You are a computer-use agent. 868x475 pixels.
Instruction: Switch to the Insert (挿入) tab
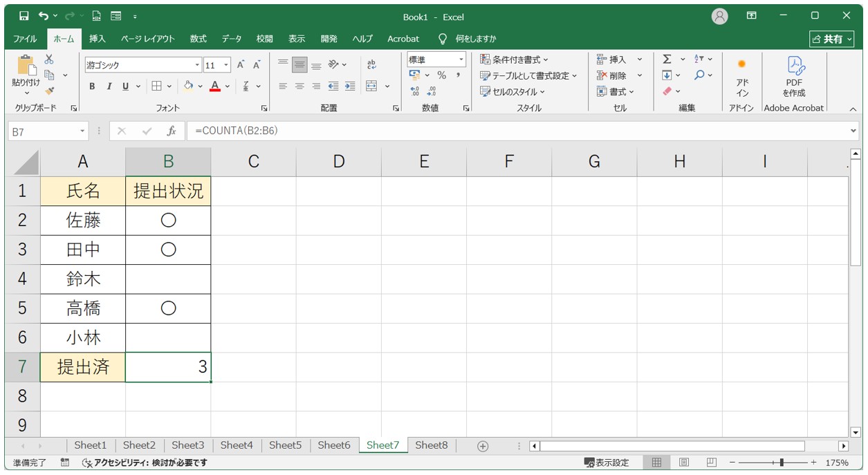click(x=98, y=39)
